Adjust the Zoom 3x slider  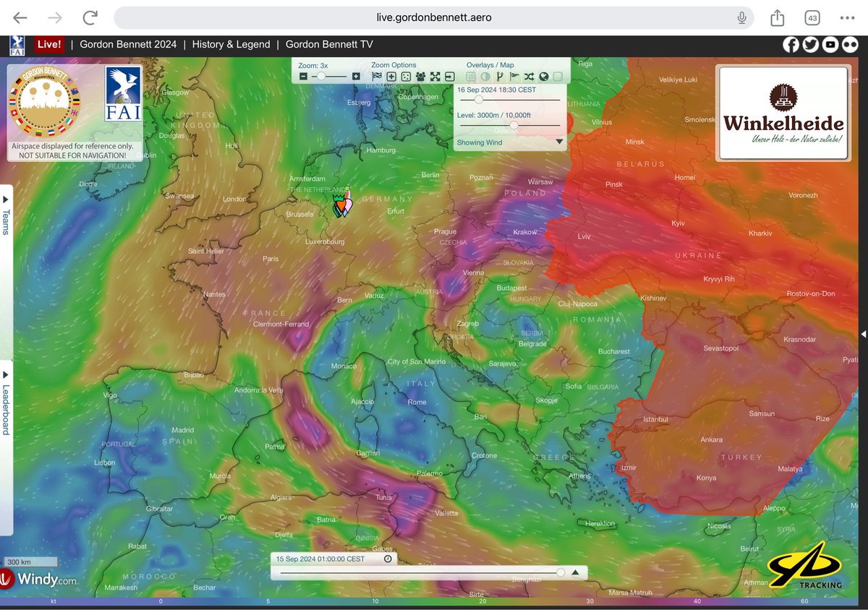(329, 76)
